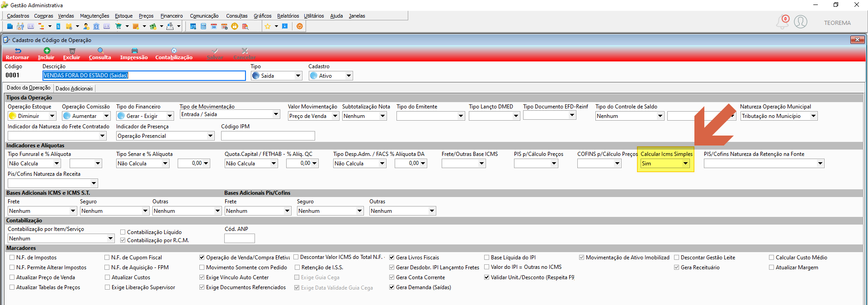Click the blue info toolbar icon

pos(285,26)
